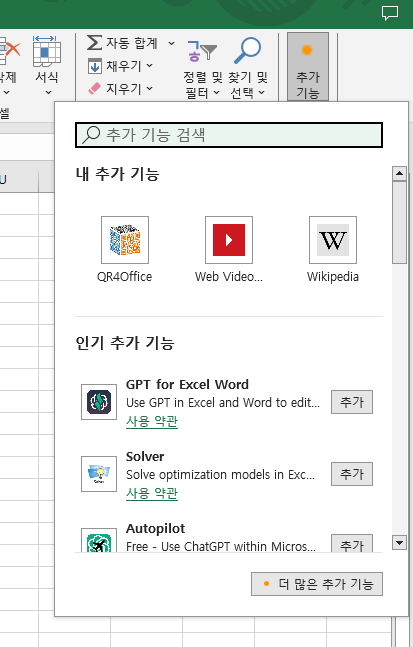This screenshot has height=647, width=413.
Task: Open the QR4Office add-in
Action: [x=125, y=250]
